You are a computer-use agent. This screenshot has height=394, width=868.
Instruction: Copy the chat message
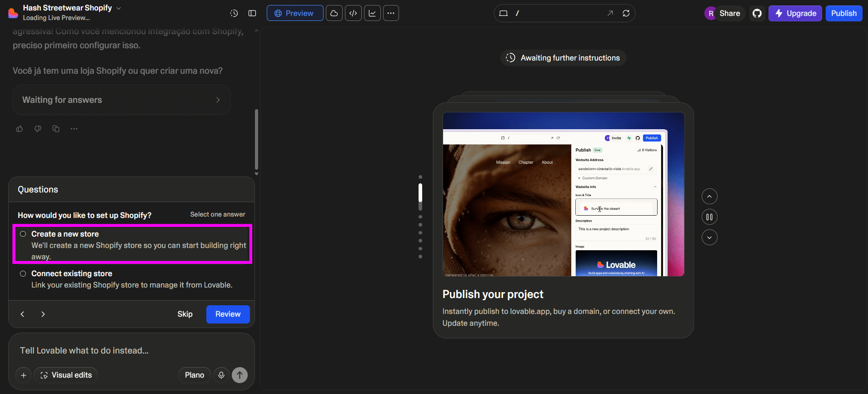click(x=56, y=129)
